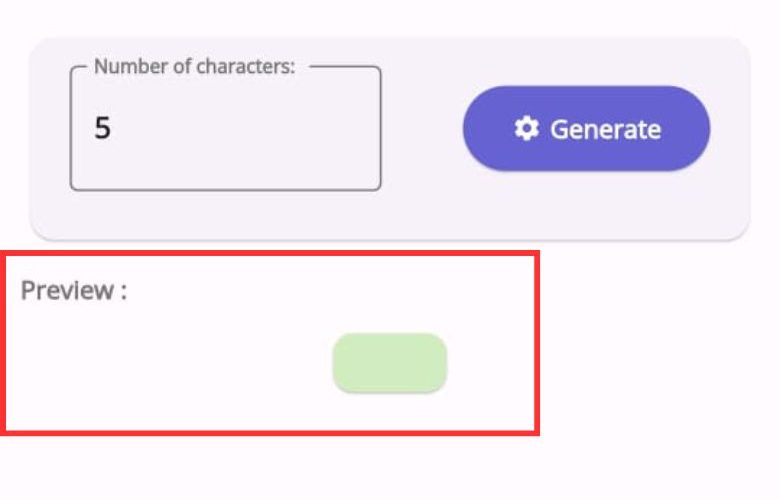780x500 pixels.
Task: Select the "Number of characters:" label
Action: click(194, 68)
